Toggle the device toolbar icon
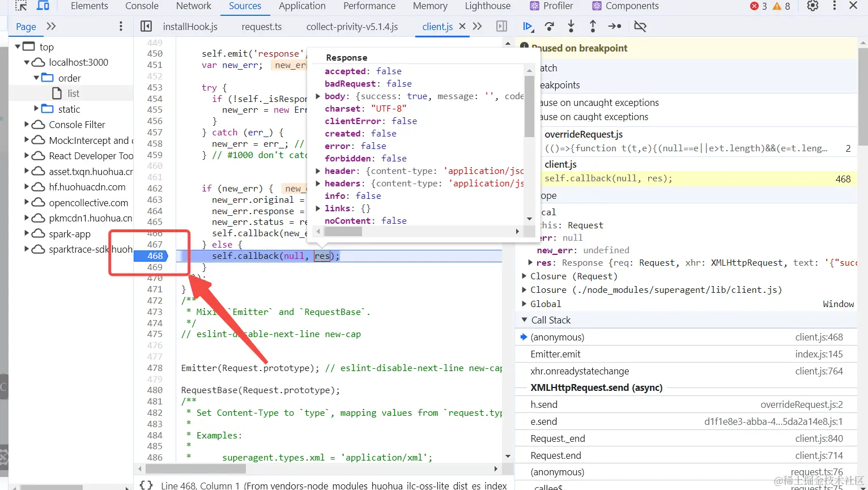Viewport: 868px width, 490px height. (43, 6)
